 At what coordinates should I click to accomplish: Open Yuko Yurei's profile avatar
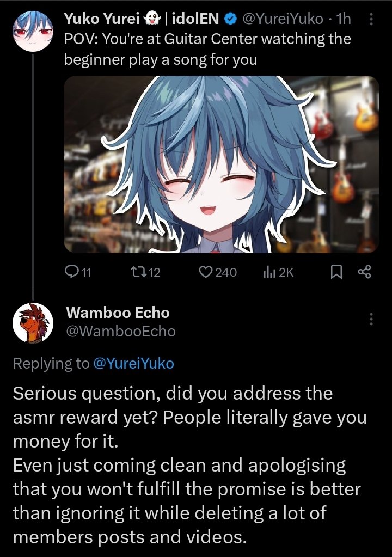(33, 31)
